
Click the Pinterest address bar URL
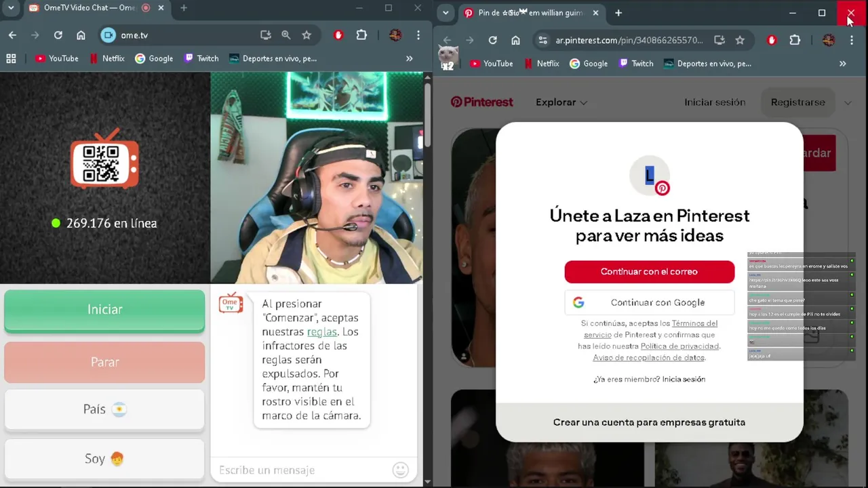629,41
